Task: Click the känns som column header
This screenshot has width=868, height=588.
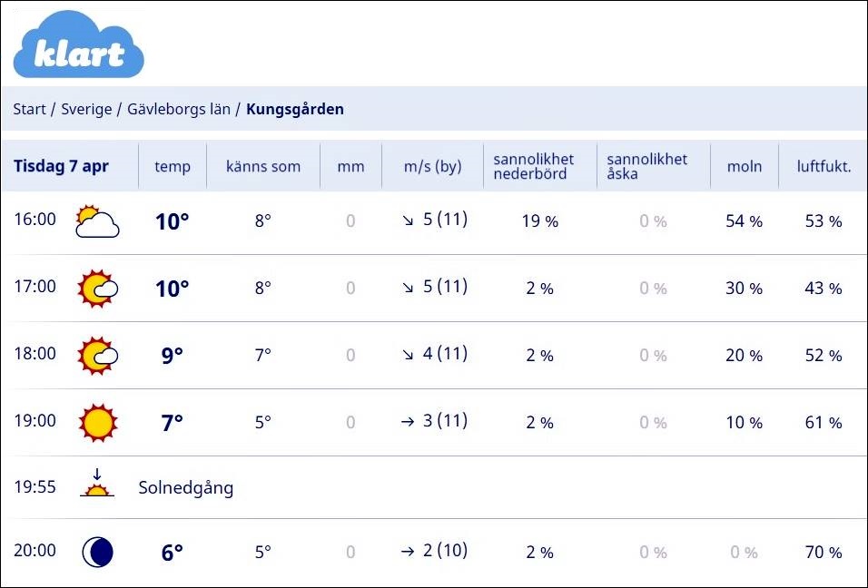Action: coord(263,166)
